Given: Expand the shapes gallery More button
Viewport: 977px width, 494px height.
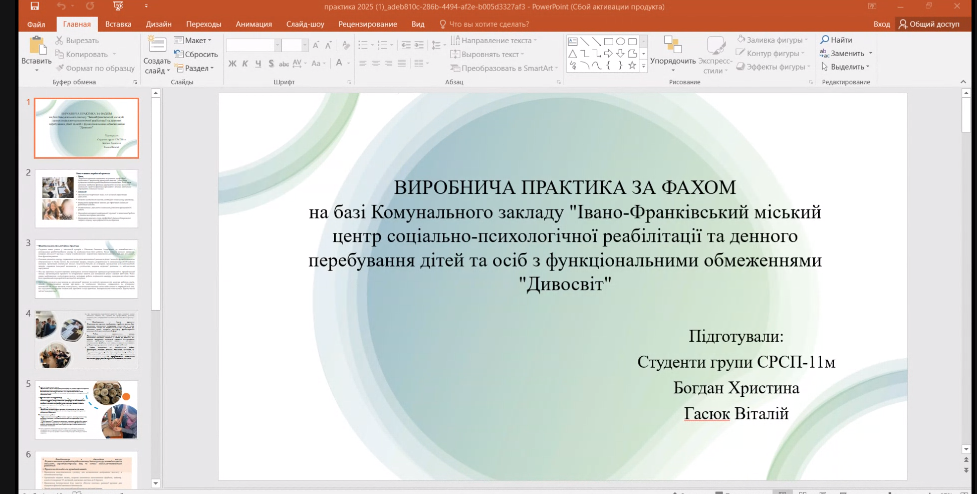Looking at the screenshot, I should click(x=644, y=65).
